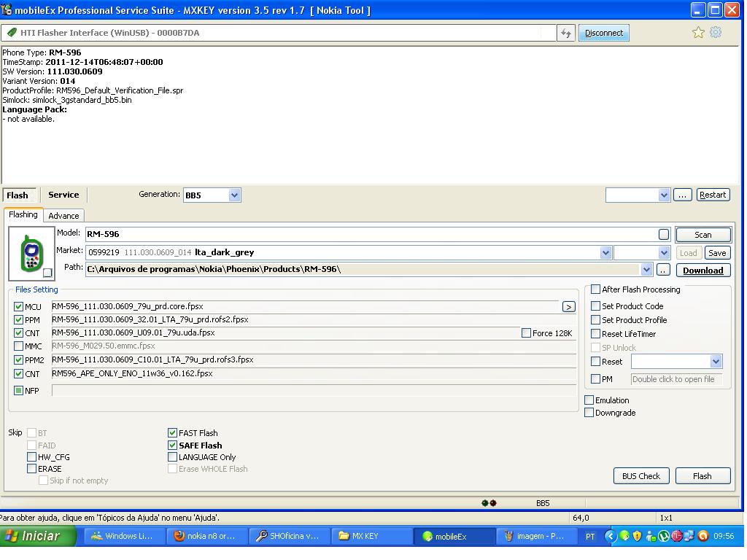Click the connection swap arrows icon
The width and height of the screenshot is (747, 560).
565,33
